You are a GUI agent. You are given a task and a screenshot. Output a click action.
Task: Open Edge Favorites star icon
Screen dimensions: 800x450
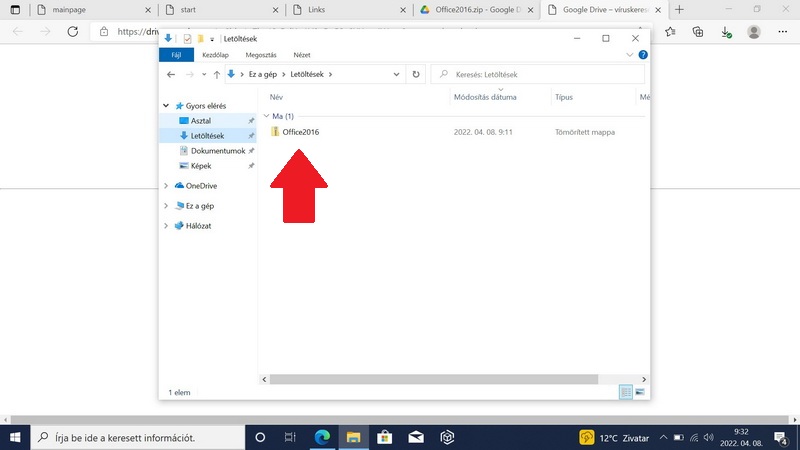coord(670,32)
